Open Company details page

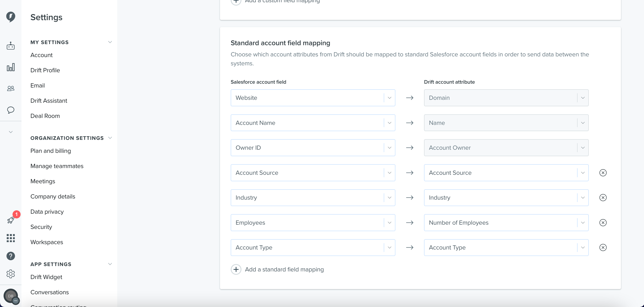53,196
